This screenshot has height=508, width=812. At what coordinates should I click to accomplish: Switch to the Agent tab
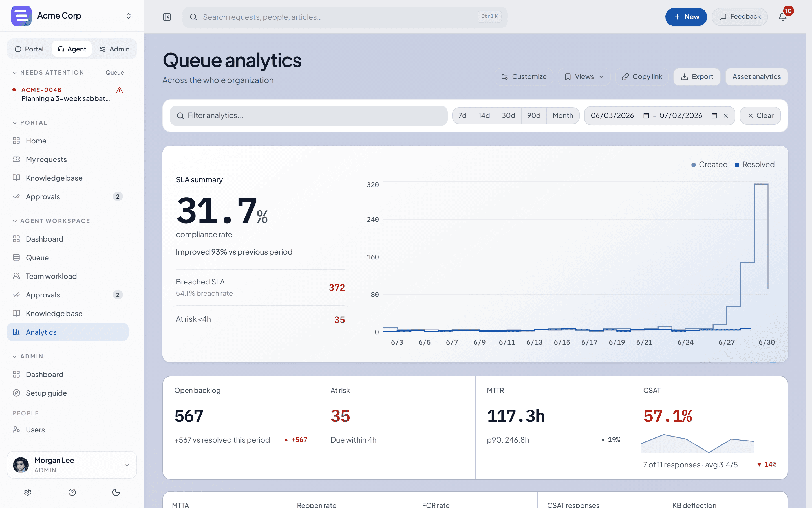click(72, 49)
